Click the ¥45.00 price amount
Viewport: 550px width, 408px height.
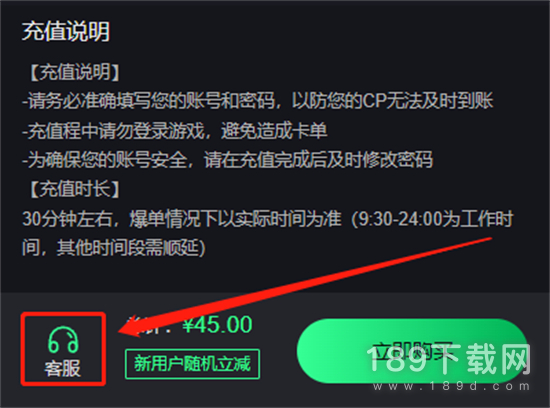pos(217,325)
